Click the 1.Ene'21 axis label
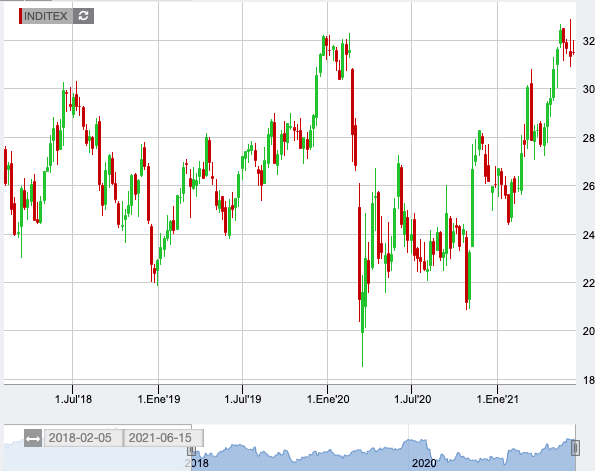This screenshot has width=595, height=472. (x=497, y=399)
